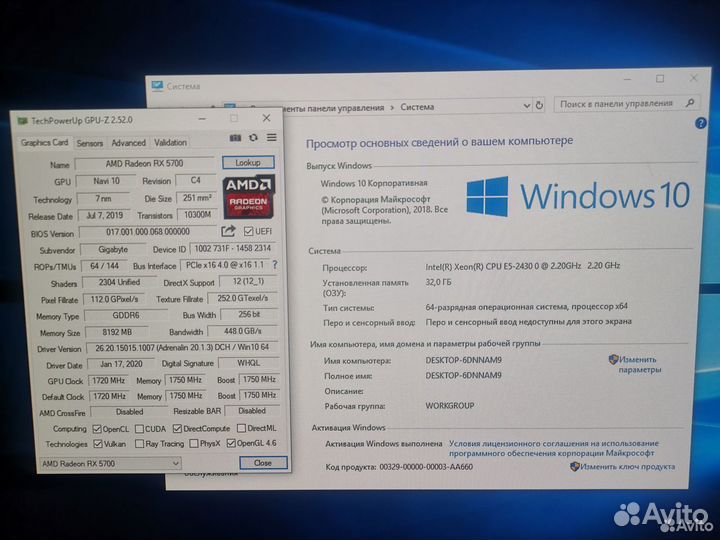Click the Memory Type GDDR6 value
This screenshot has width=720, height=540.
pos(126,315)
